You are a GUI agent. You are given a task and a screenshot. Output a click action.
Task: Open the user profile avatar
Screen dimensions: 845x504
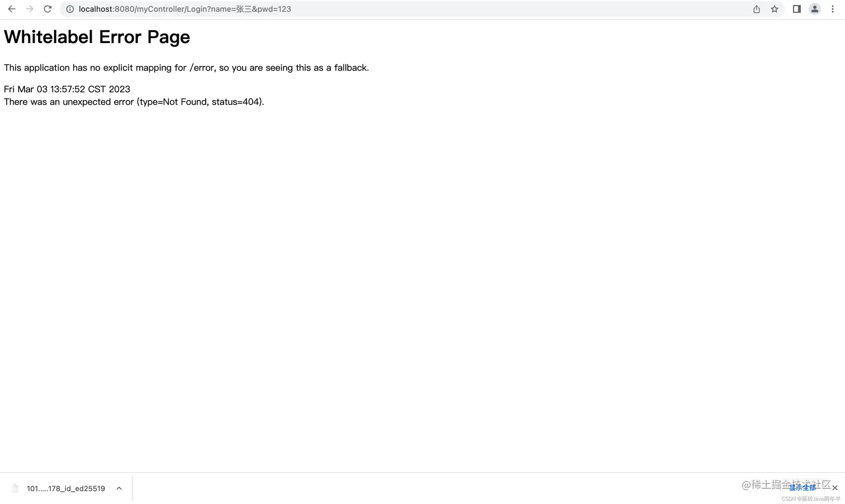(x=815, y=9)
